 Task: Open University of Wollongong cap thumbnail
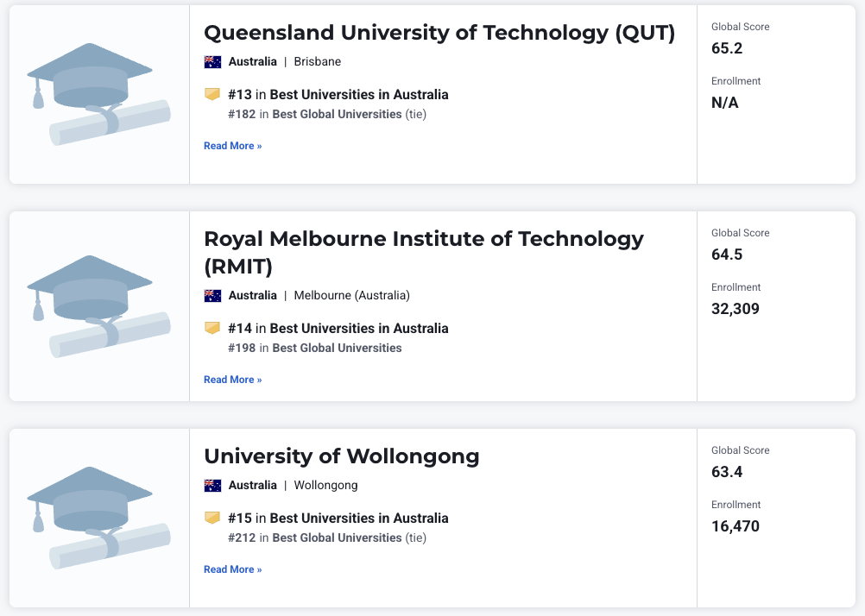[x=98, y=518]
